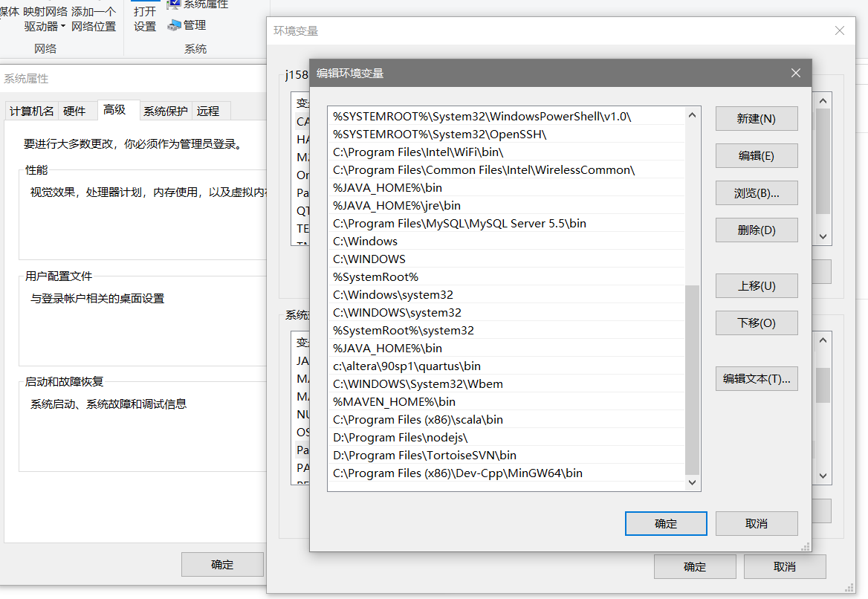Open 编辑文本(T) text editor

tap(757, 378)
